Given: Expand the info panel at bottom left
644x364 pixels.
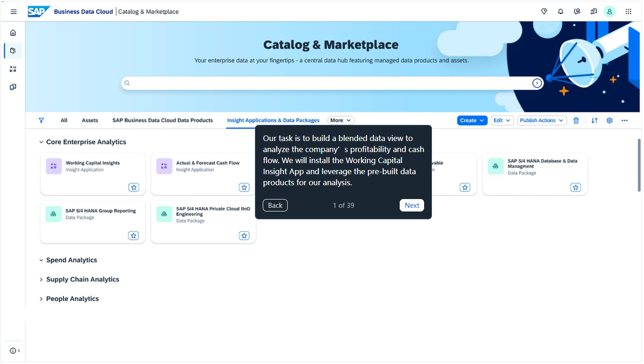Looking at the screenshot, I should [15, 351].
